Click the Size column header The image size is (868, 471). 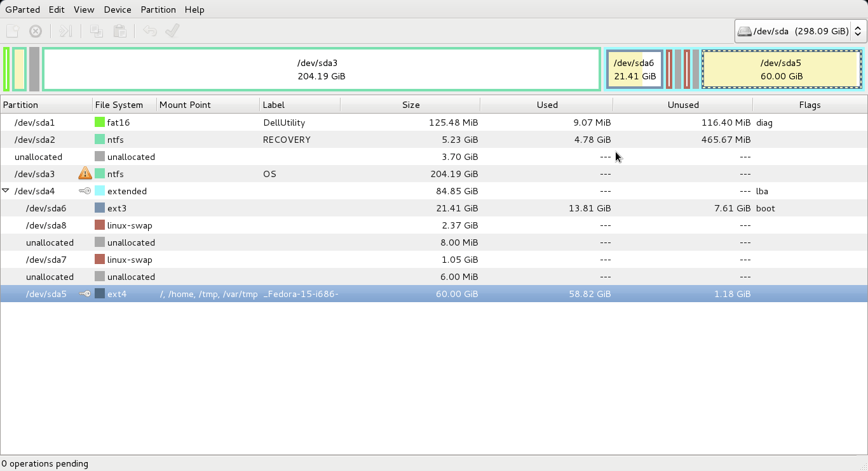point(410,104)
